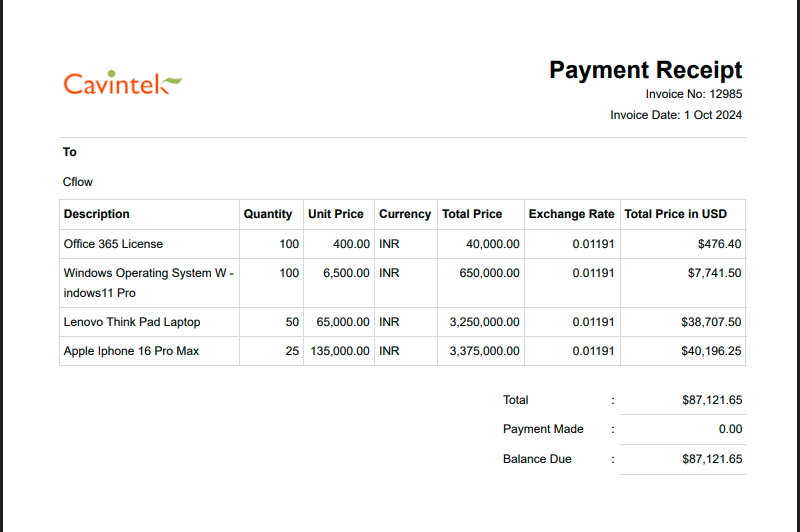Click the Currency column header
The height and width of the screenshot is (532, 800).
[x=405, y=214]
